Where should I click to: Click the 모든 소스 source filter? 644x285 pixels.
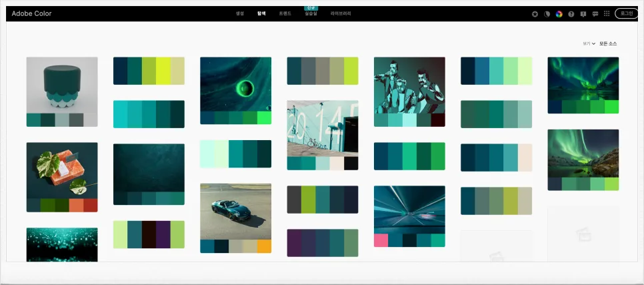pos(608,43)
